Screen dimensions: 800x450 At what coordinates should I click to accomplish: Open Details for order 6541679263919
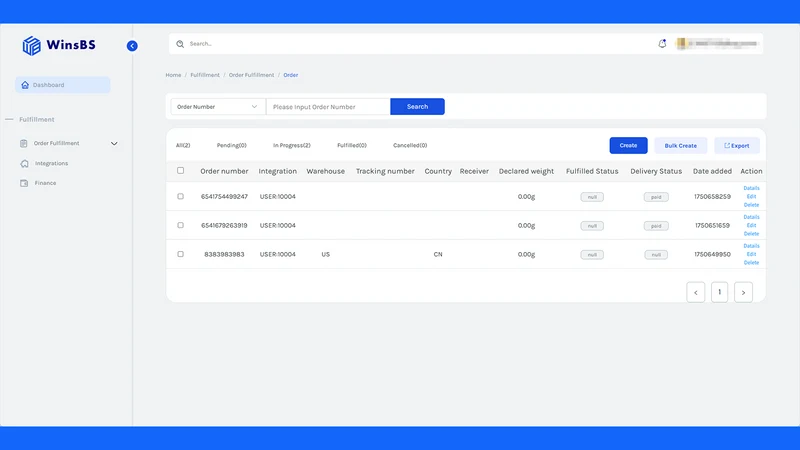[x=752, y=217]
